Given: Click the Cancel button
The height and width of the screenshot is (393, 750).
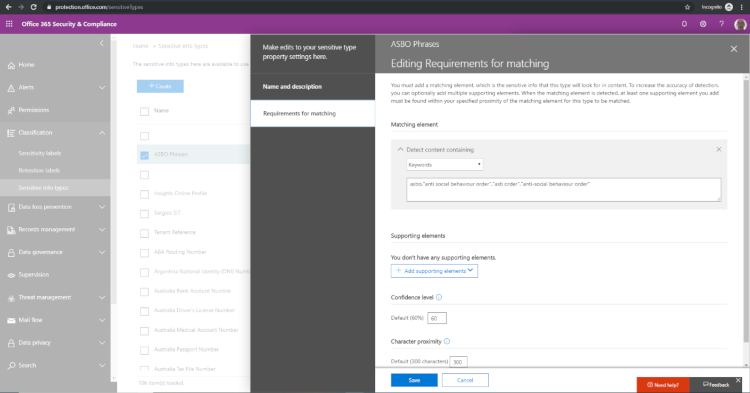Looking at the screenshot, I should pyautogui.click(x=465, y=380).
